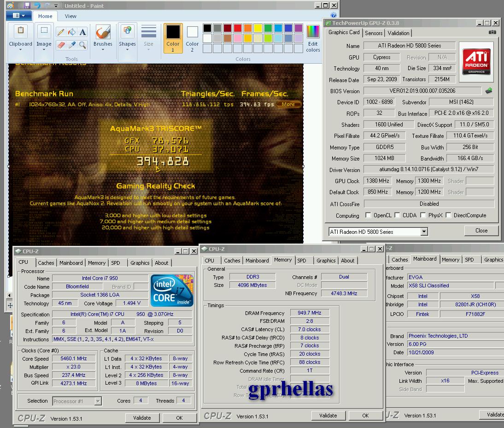Click the Intel Core i7 logo in CPU-Z
The height and width of the screenshot is (428, 504).
pos(172,290)
